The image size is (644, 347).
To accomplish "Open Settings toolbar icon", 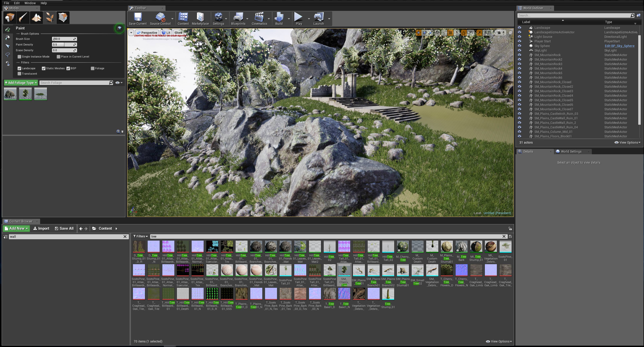I will tap(218, 19).
